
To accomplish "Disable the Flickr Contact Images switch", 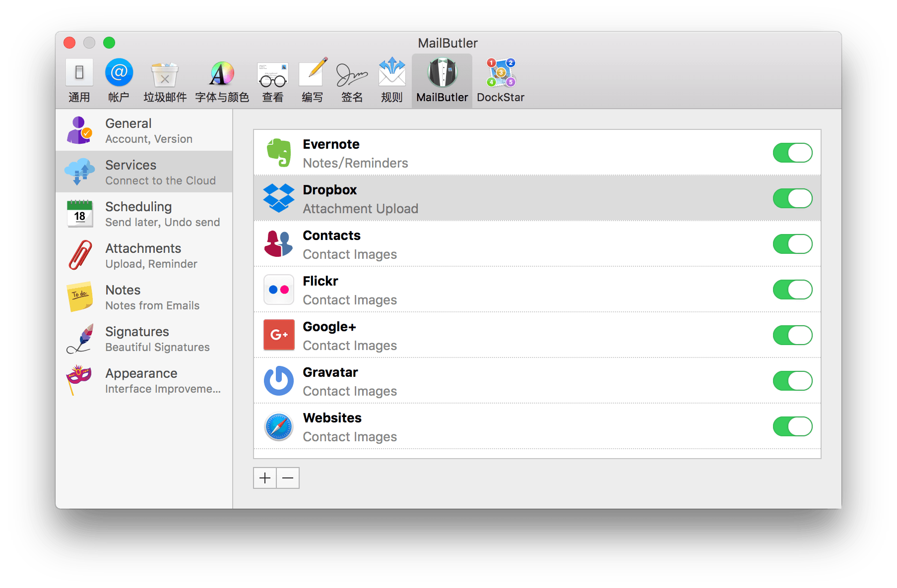I will point(792,290).
